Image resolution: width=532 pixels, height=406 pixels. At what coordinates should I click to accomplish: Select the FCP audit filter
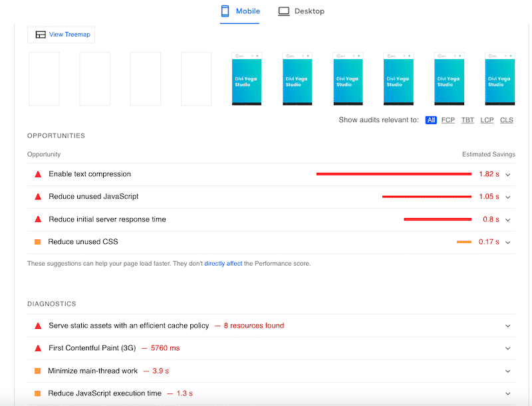pyautogui.click(x=448, y=120)
